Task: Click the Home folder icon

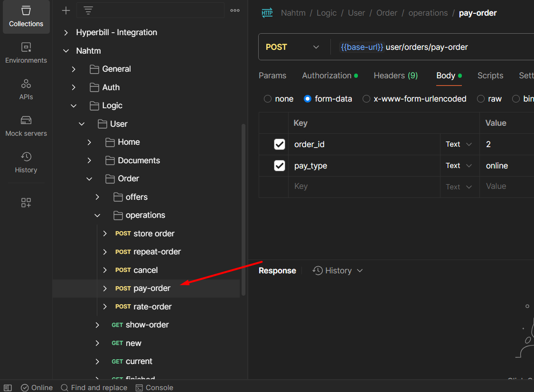Action: point(110,142)
